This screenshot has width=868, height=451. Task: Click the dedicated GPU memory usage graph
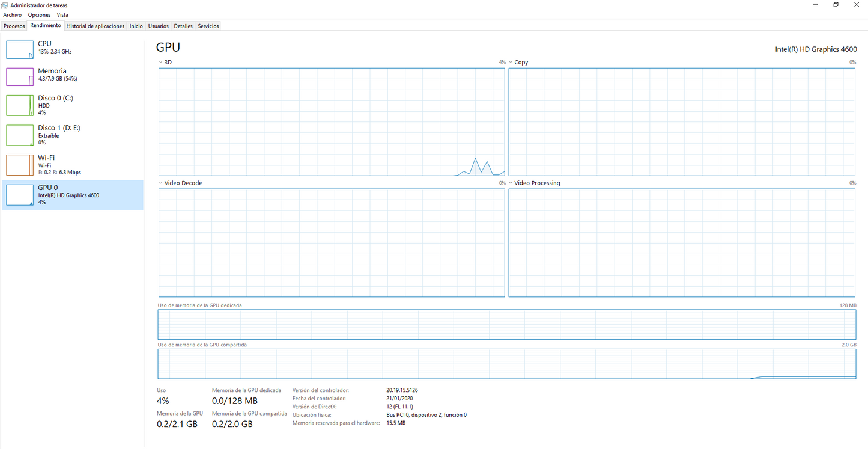[x=506, y=325]
